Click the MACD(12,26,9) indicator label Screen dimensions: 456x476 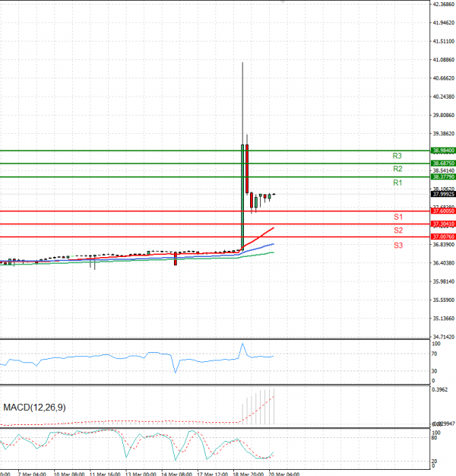34,408
